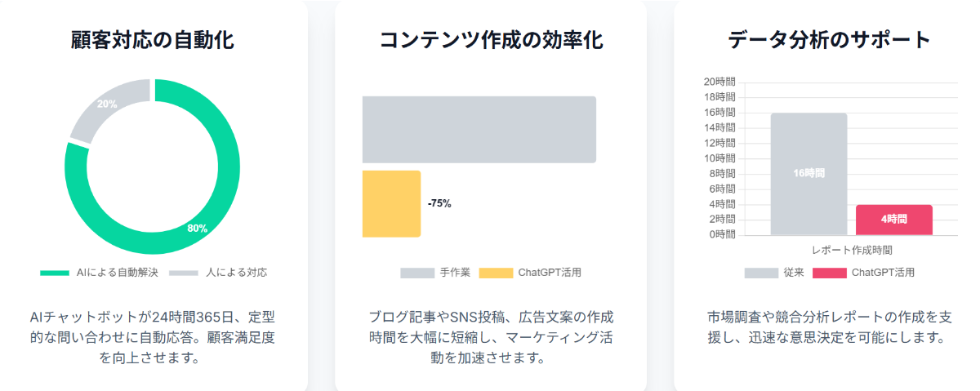
Task: Click the 20時間 axis tick label
Action: [719, 82]
